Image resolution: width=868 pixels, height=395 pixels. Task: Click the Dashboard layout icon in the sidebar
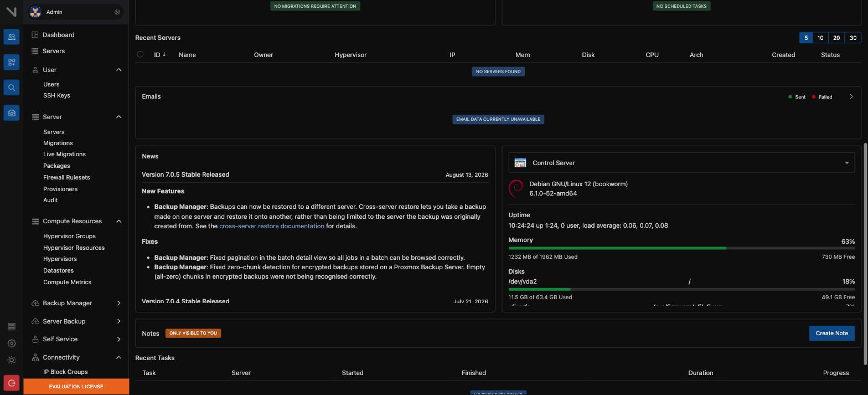point(35,35)
